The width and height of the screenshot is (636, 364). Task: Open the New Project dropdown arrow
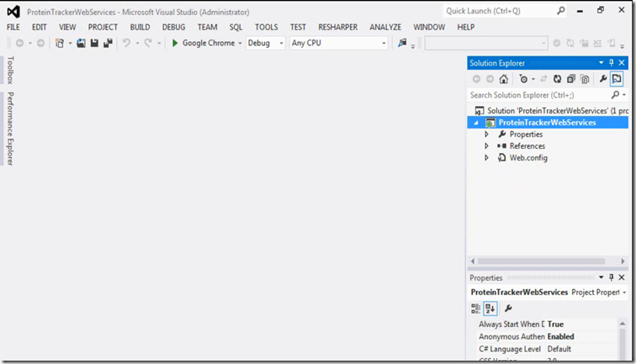click(x=70, y=43)
